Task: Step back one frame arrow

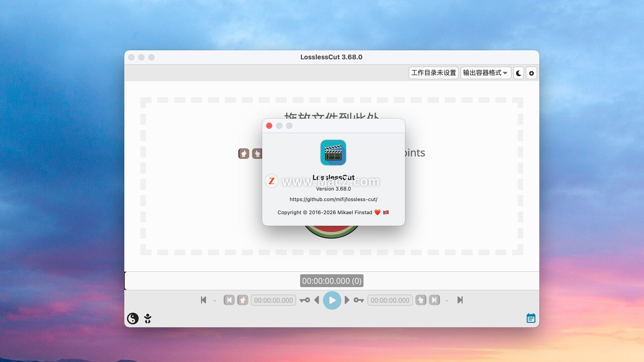Action: click(x=317, y=300)
